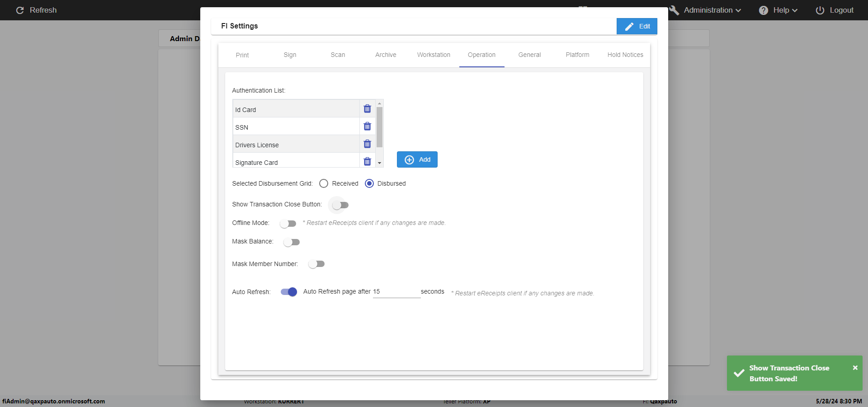Select the Drivers License list row
Viewport: 868px width, 407px height.
(296, 144)
